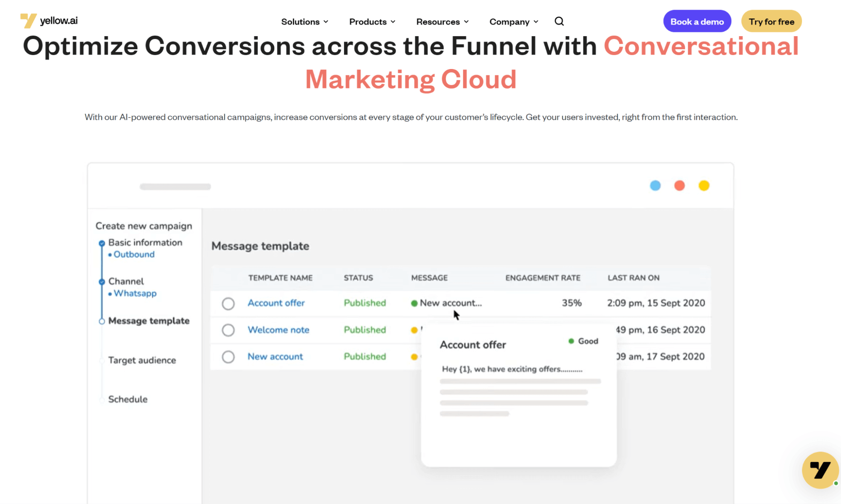Click the Try for free button

pyautogui.click(x=771, y=21)
